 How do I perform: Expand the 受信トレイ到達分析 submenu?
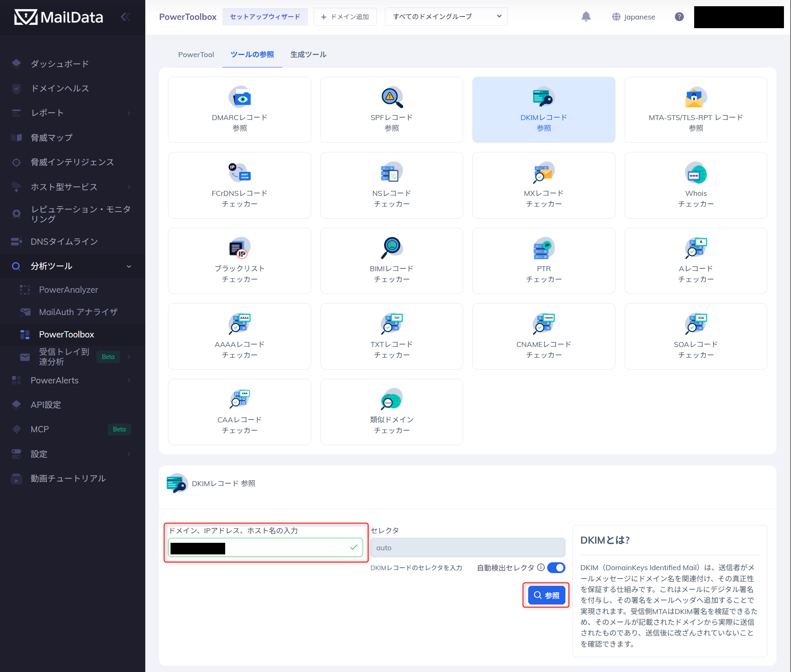pos(72,356)
